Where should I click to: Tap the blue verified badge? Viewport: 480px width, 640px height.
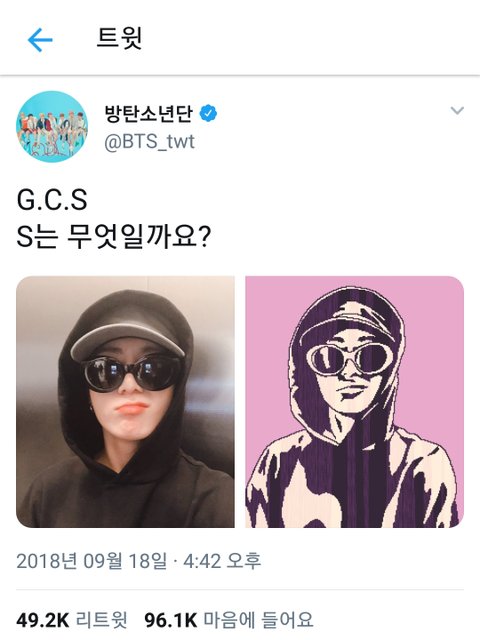point(208,113)
